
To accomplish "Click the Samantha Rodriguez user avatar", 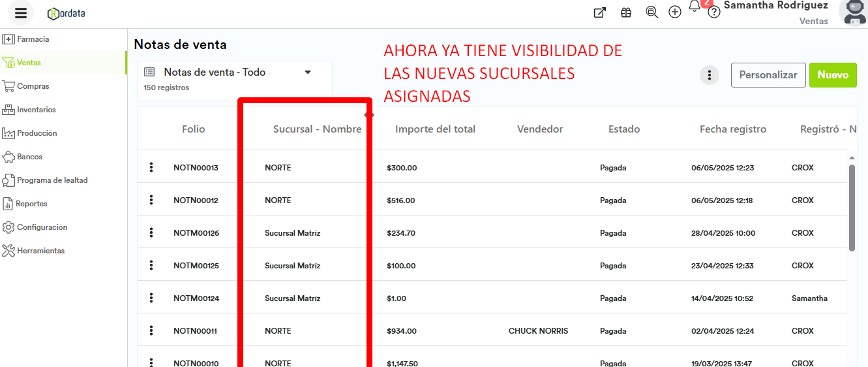I will coord(853,12).
